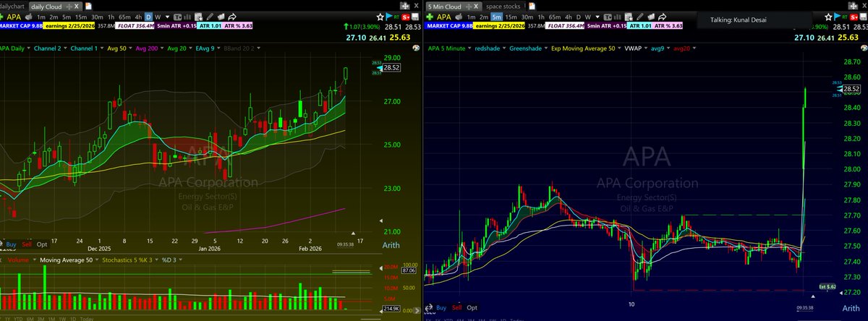Open layout icon at top right of left pane
This screenshot has width=868, height=321.
(405, 6)
